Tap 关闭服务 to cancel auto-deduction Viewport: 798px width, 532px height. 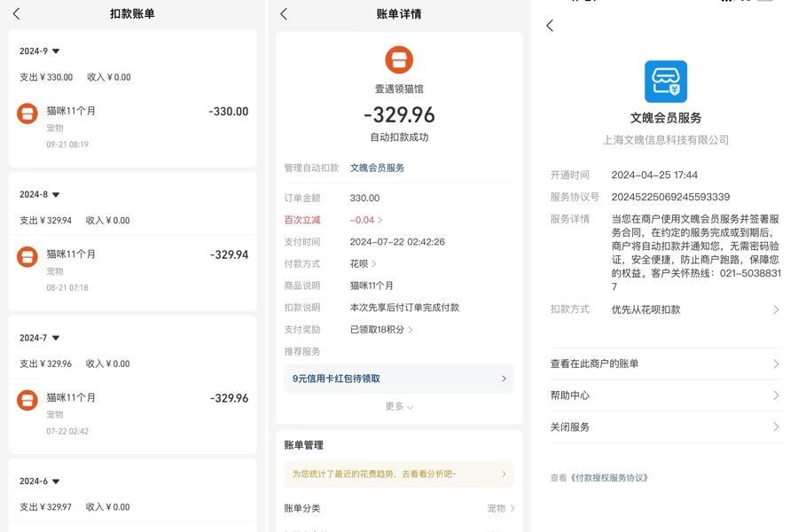click(x=665, y=427)
